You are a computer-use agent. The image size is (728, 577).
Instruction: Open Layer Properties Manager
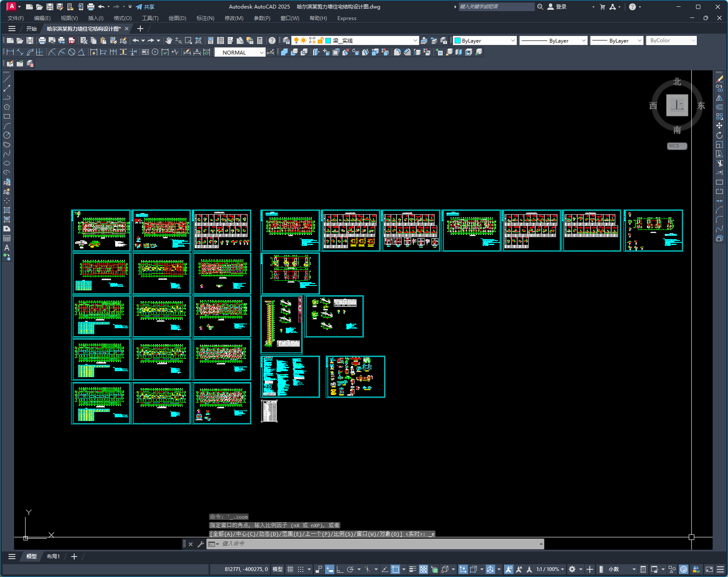(286, 40)
